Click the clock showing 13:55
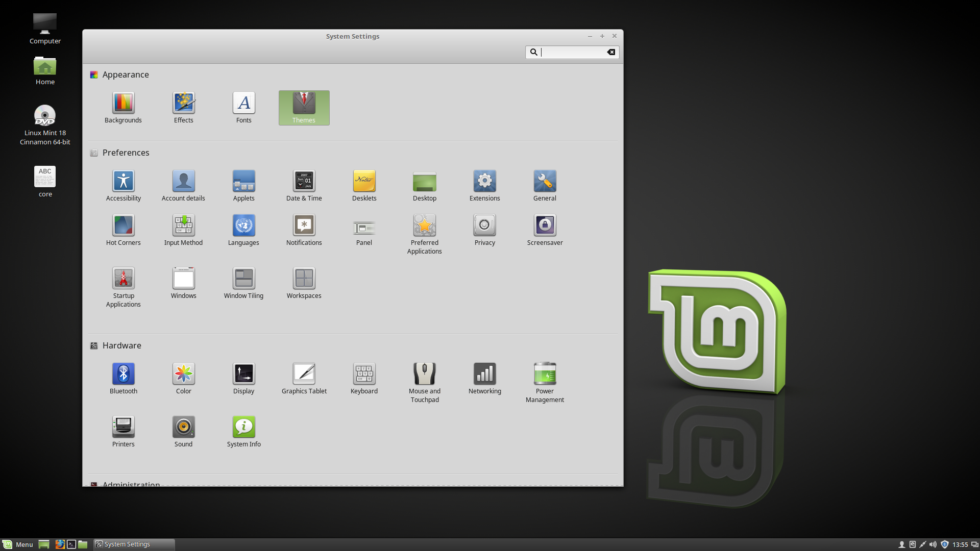The height and width of the screenshot is (551, 980). coord(960,544)
